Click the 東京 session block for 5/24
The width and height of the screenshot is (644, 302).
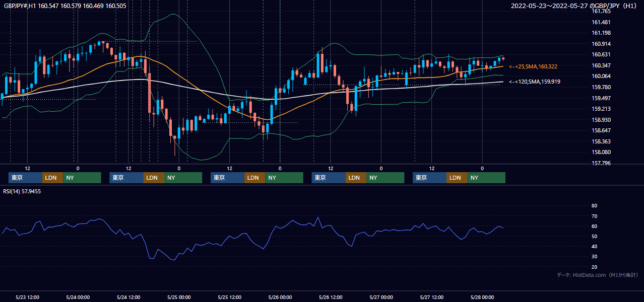[126, 178]
